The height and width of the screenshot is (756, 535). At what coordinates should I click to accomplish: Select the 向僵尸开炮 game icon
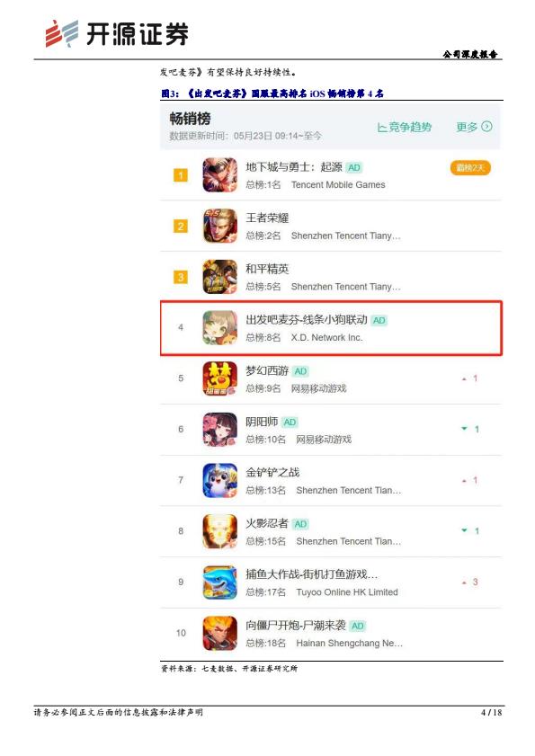point(220,633)
